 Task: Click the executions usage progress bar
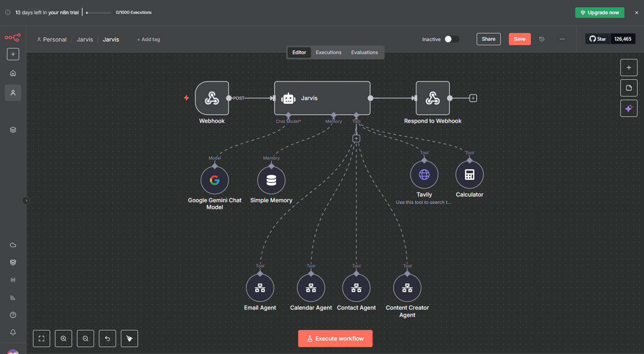[99, 13]
